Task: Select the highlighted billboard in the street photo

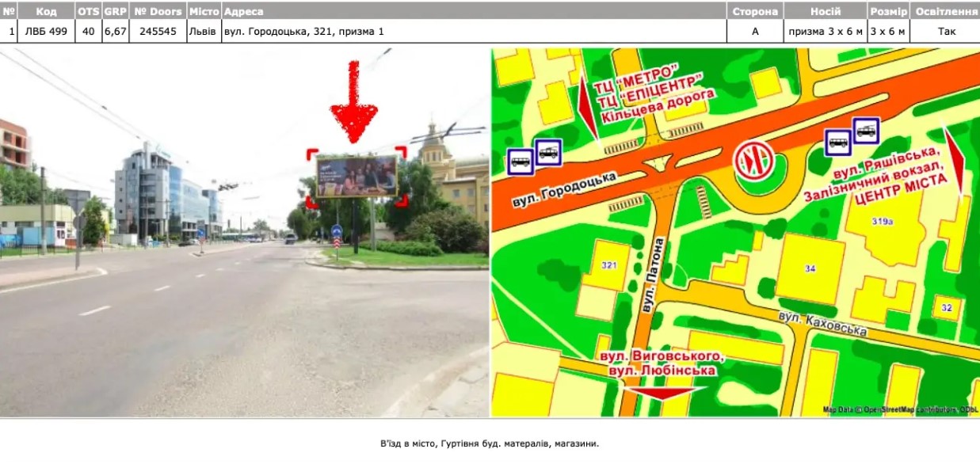Action: point(356,176)
